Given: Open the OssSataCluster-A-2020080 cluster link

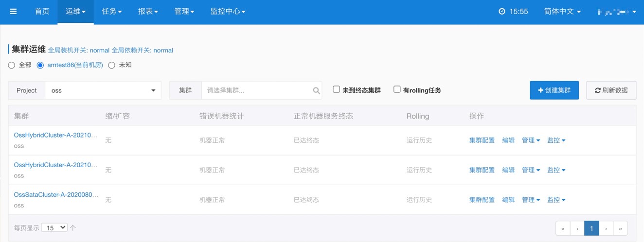Looking at the screenshot, I should (x=56, y=194).
